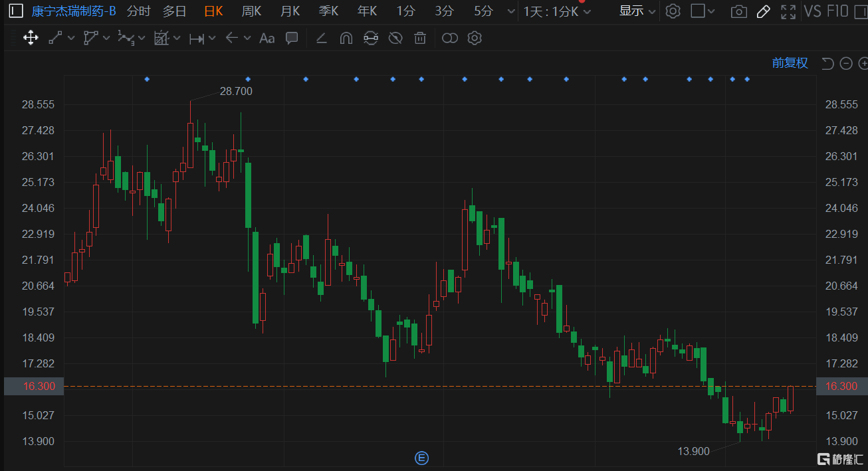
Task: Switch to 3分 three-minute chart
Action: (445, 11)
